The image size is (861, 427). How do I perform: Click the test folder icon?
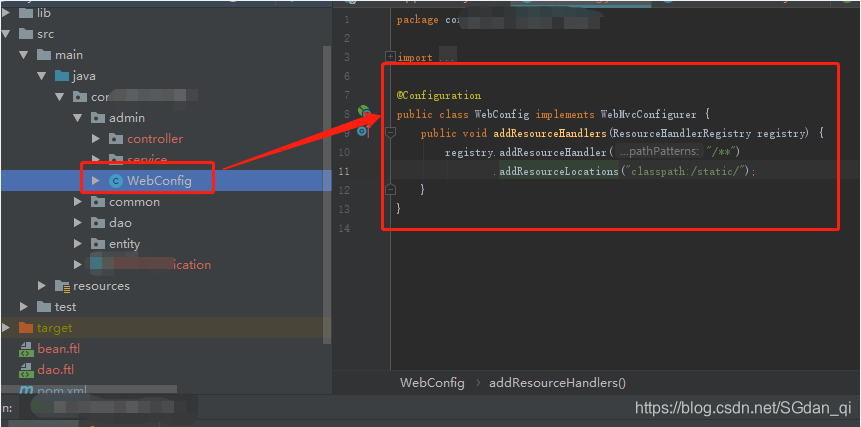44,306
